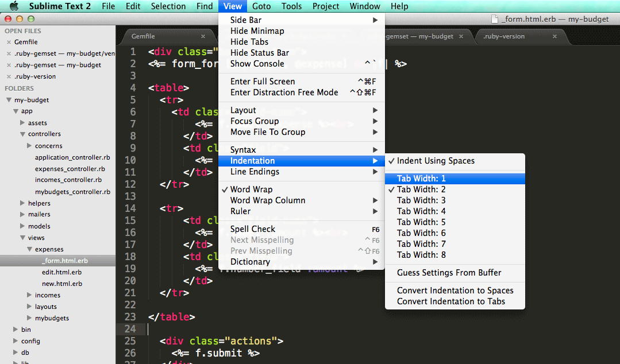Toggle Indent Using Spaces
Screen dimensions: 620x364
(x=455, y=161)
